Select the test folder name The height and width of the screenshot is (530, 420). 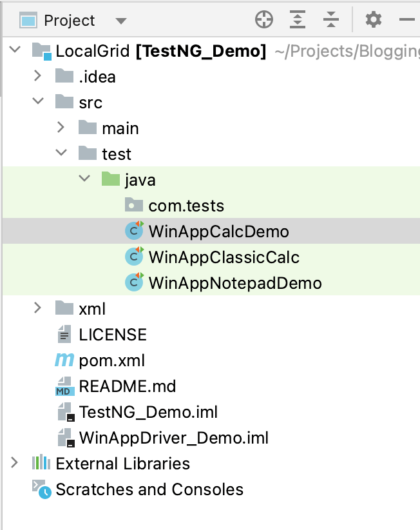[x=117, y=154]
